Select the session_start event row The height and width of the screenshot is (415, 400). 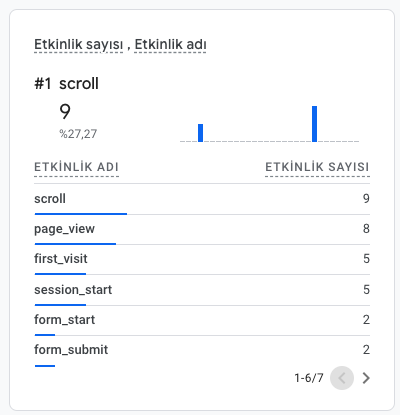click(x=202, y=290)
